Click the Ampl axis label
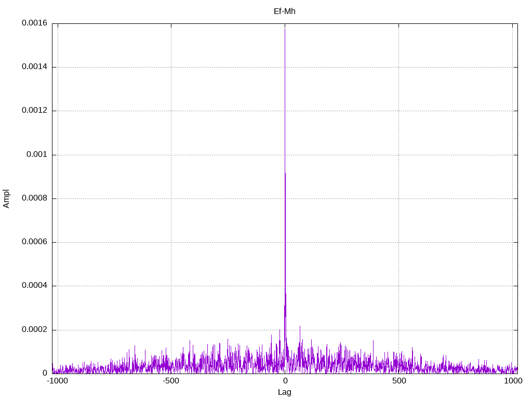The width and height of the screenshot is (532, 399). coord(6,199)
